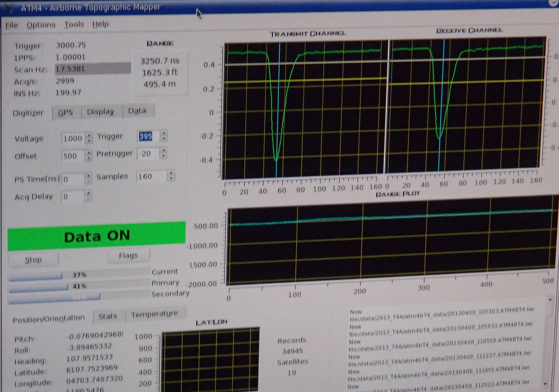The image size is (559, 392).
Task: Click the range value 3250.7 ns
Action: click(160, 61)
